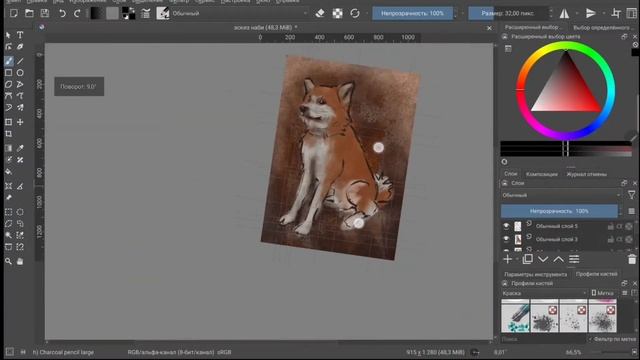Close the document tab
This screenshot has height=360, width=640.
pyautogui.click(x=489, y=28)
